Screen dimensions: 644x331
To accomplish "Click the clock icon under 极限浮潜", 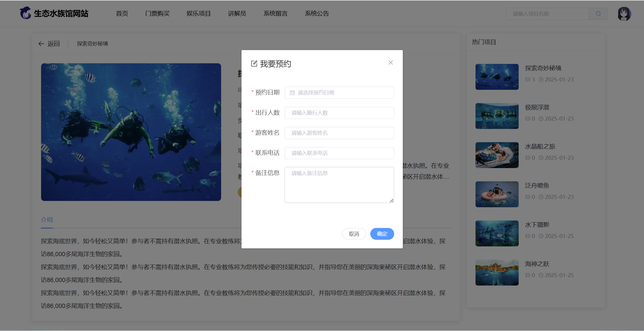I will pos(541,119).
